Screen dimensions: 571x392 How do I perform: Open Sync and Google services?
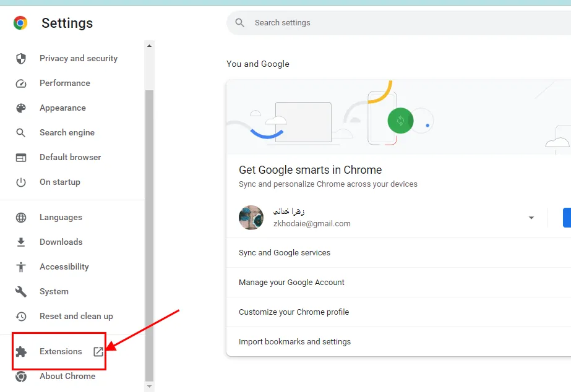399,253
